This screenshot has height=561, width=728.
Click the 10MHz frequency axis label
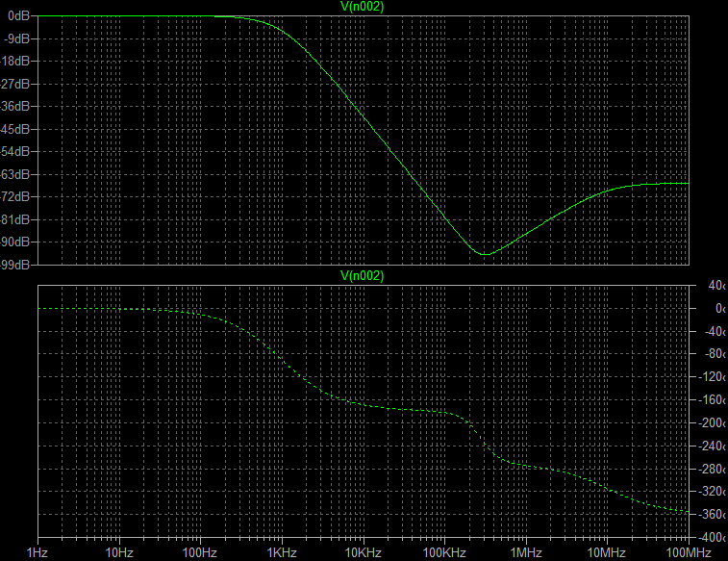(x=606, y=552)
